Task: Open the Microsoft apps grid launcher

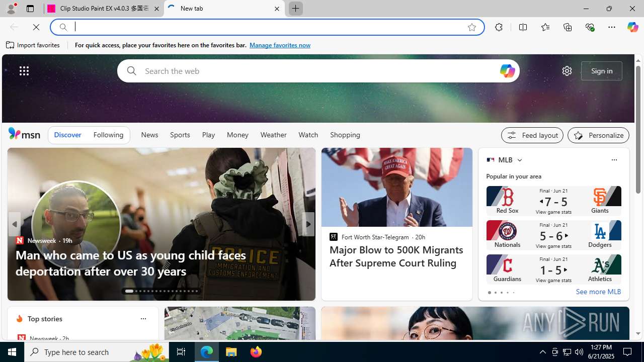Action: (x=24, y=71)
